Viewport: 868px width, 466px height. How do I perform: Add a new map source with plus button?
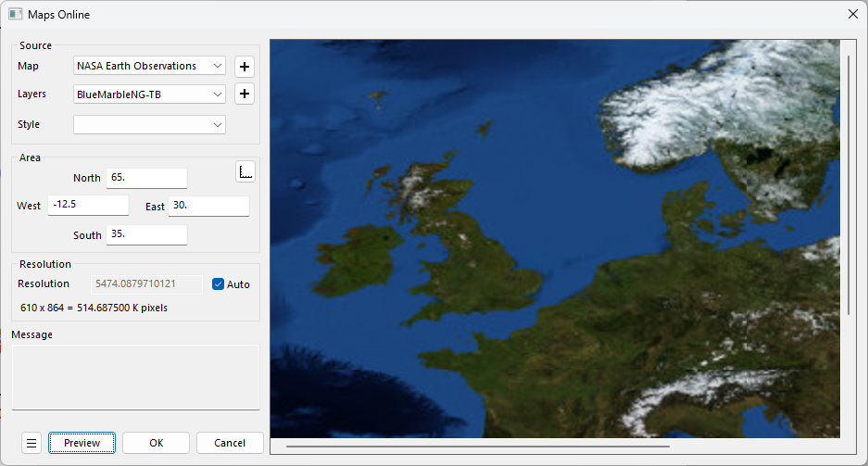click(x=245, y=67)
